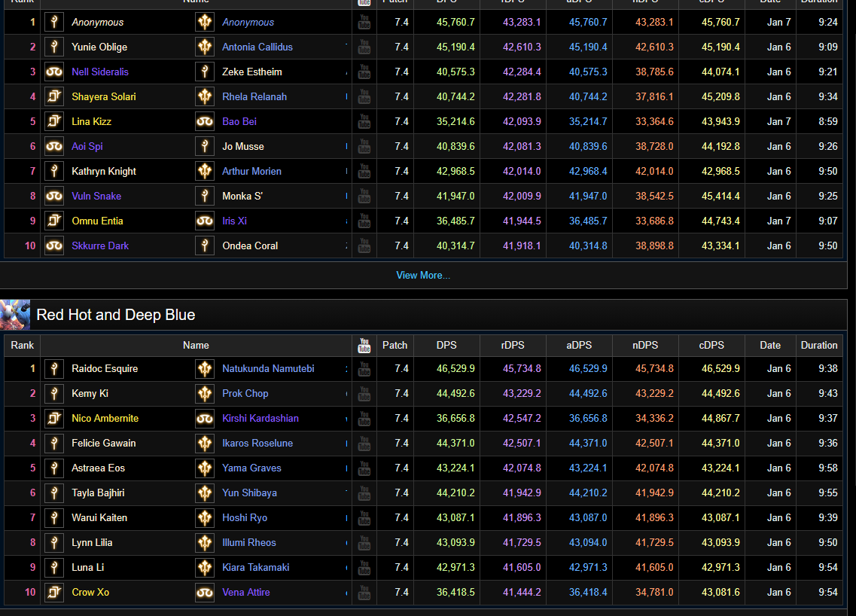The height and width of the screenshot is (616, 856).
Task: Click the job icon beside Kathryn Knight
Action: (54, 171)
